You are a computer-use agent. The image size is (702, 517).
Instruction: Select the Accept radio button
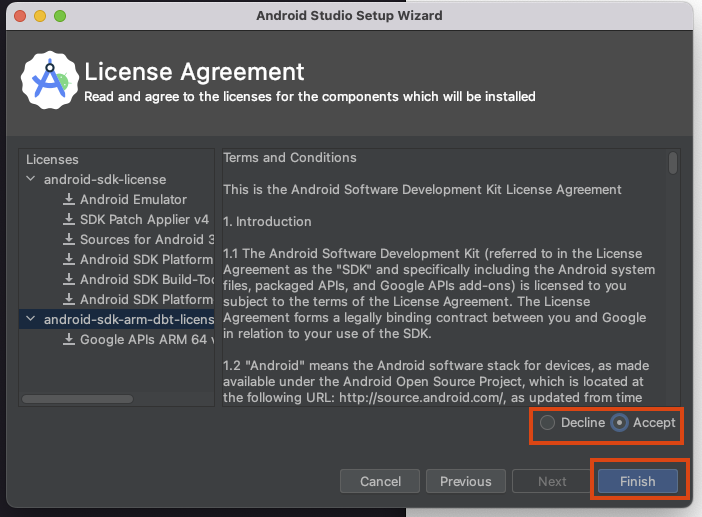(619, 423)
